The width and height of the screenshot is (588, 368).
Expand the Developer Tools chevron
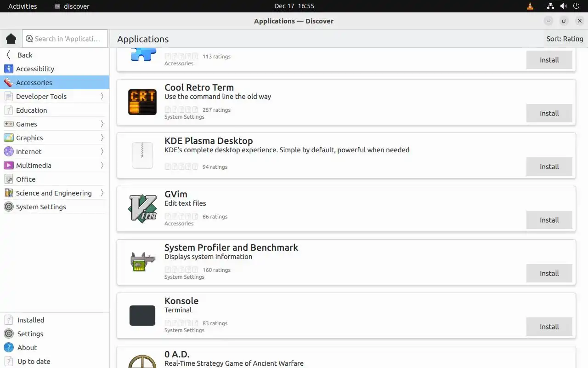tap(102, 96)
